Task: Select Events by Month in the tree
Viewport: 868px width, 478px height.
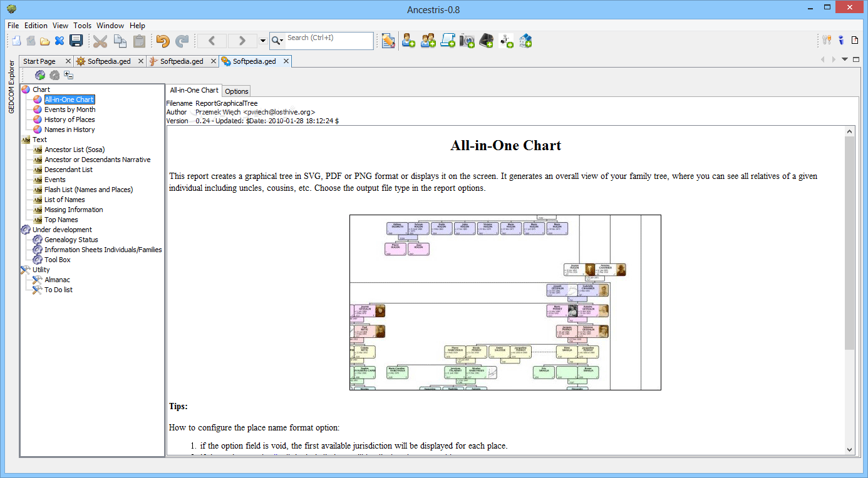Action: (x=70, y=109)
